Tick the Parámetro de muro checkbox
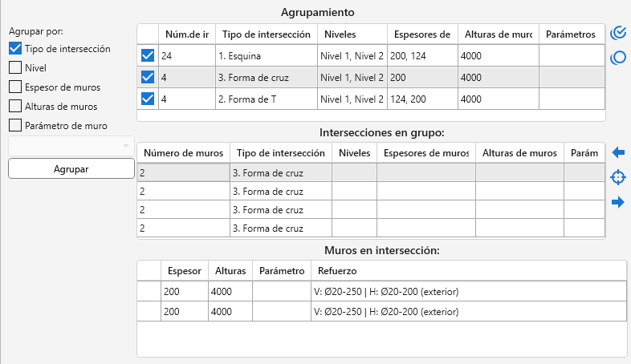The height and width of the screenshot is (364, 631). tap(15, 125)
